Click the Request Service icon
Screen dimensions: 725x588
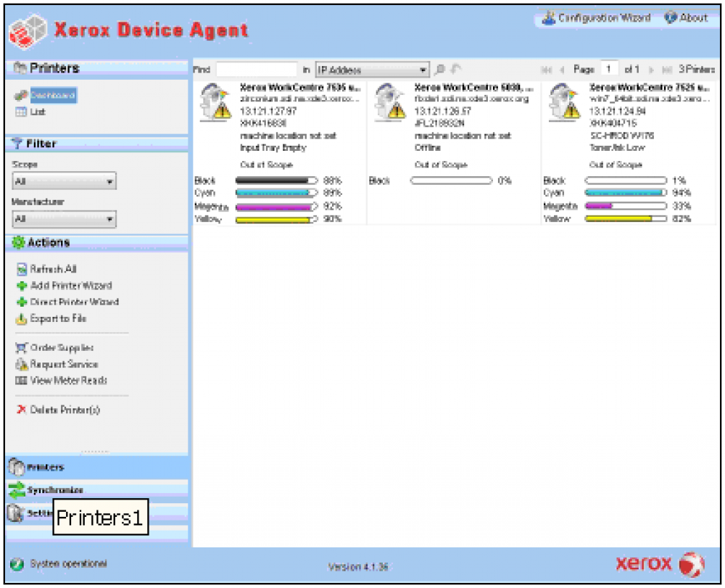coord(21,364)
